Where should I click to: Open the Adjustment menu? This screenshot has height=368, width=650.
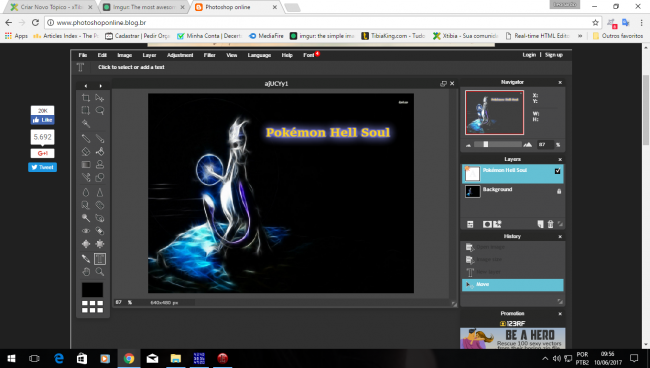180,55
